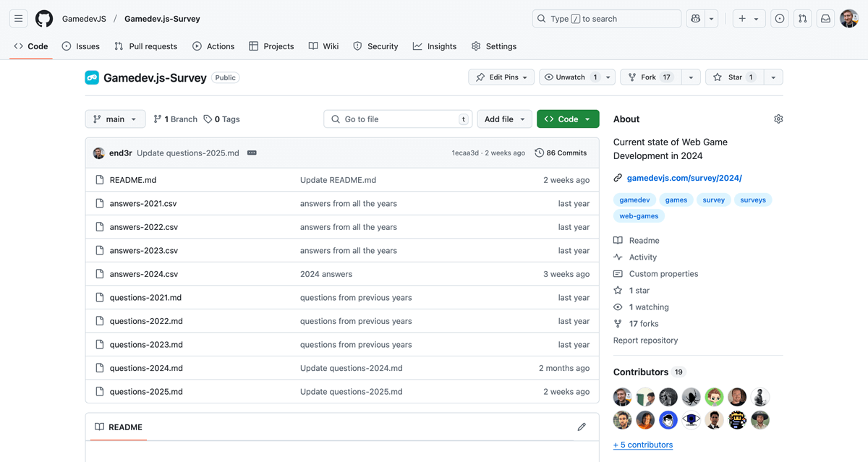Open the README outline icon

tap(99, 427)
